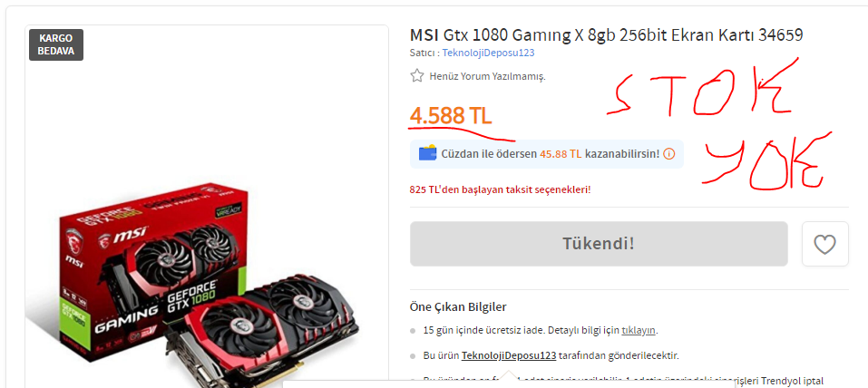Add product to favorites with heart icon
Screen dimensions: 868x388
tap(824, 244)
